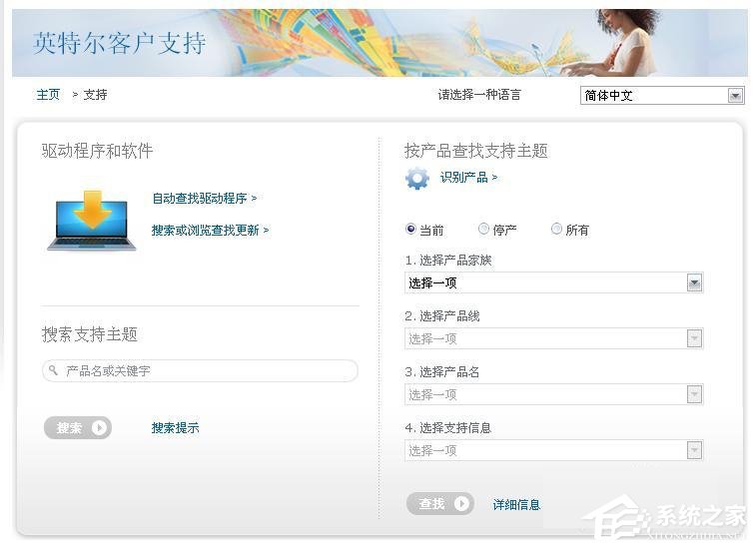Screen dimensions: 756x549
Task: Go to the 主页 breadcrumb link
Action: (x=48, y=95)
